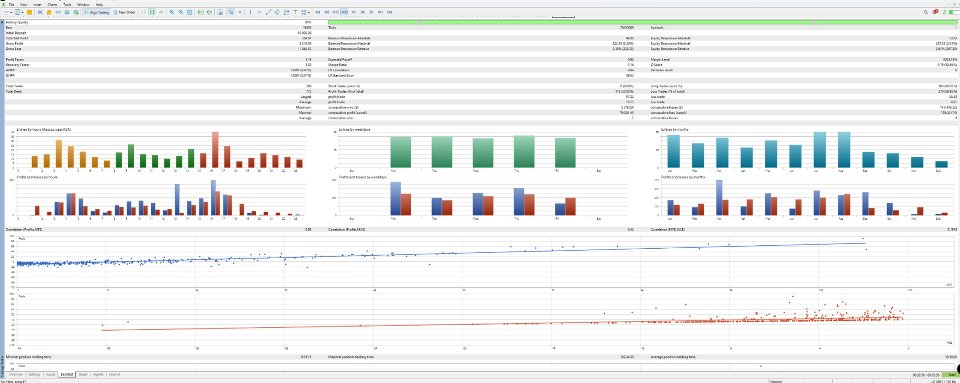Viewport: 960px width, 383px height.
Task: Select the trendline drawing tool
Action: click(268, 12)
